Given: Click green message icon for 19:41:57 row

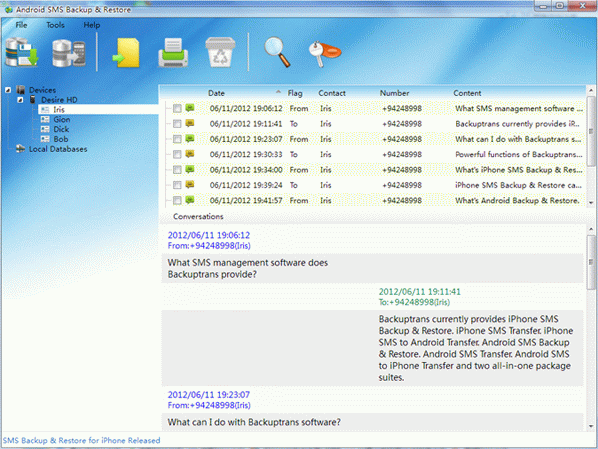Looking at the screenshot, I should pos(190,200).
